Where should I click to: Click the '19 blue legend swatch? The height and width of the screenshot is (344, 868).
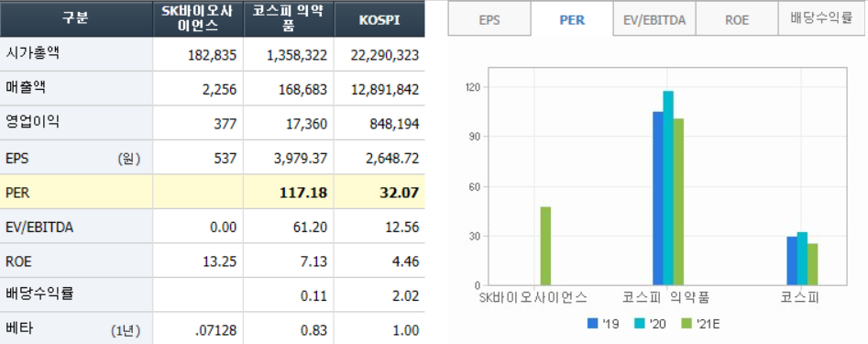[x=592, y=324]
